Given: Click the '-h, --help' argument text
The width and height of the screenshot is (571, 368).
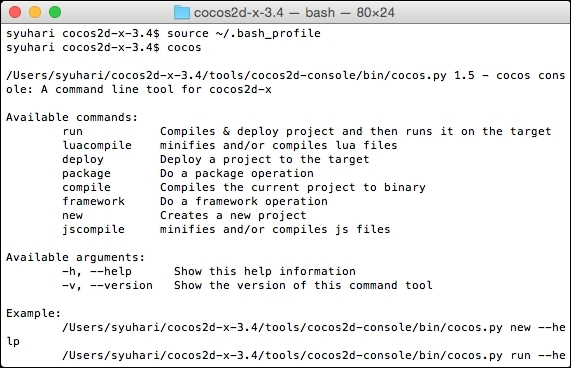Looking at the screenshot, I should (97, 271).
